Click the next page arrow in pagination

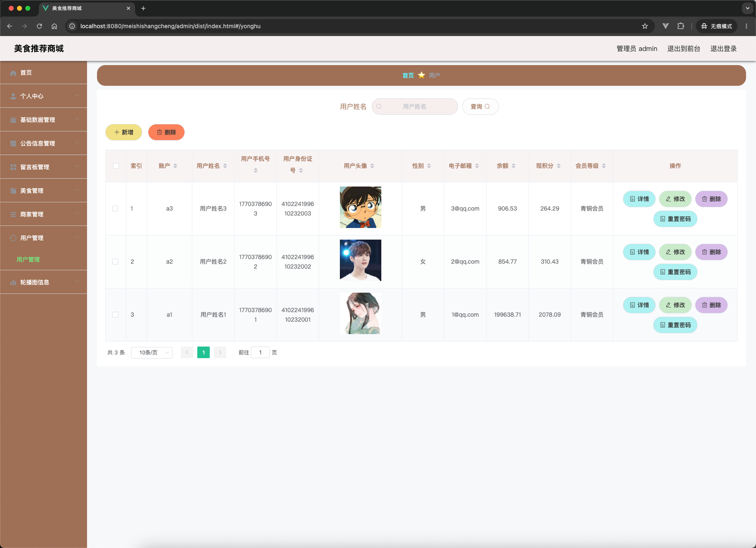(220, 352)
